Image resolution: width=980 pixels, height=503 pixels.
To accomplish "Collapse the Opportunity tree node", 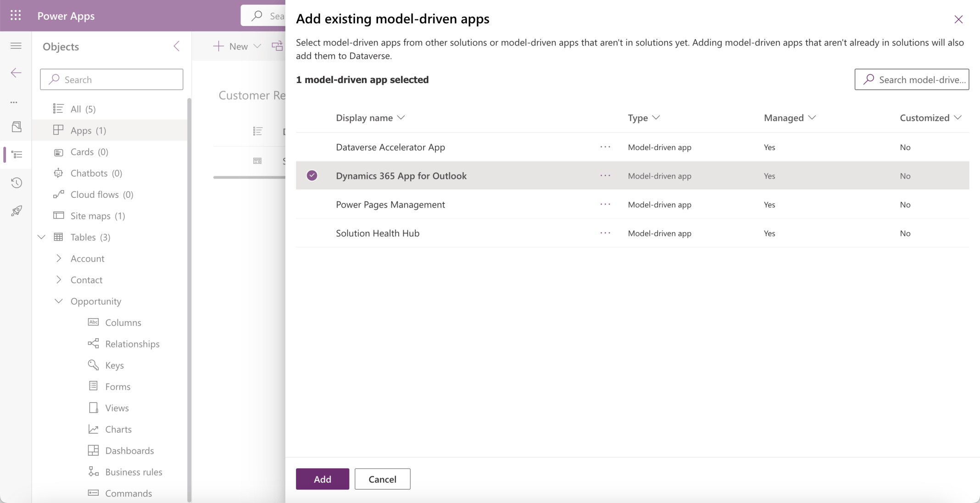I will (59, 301).
